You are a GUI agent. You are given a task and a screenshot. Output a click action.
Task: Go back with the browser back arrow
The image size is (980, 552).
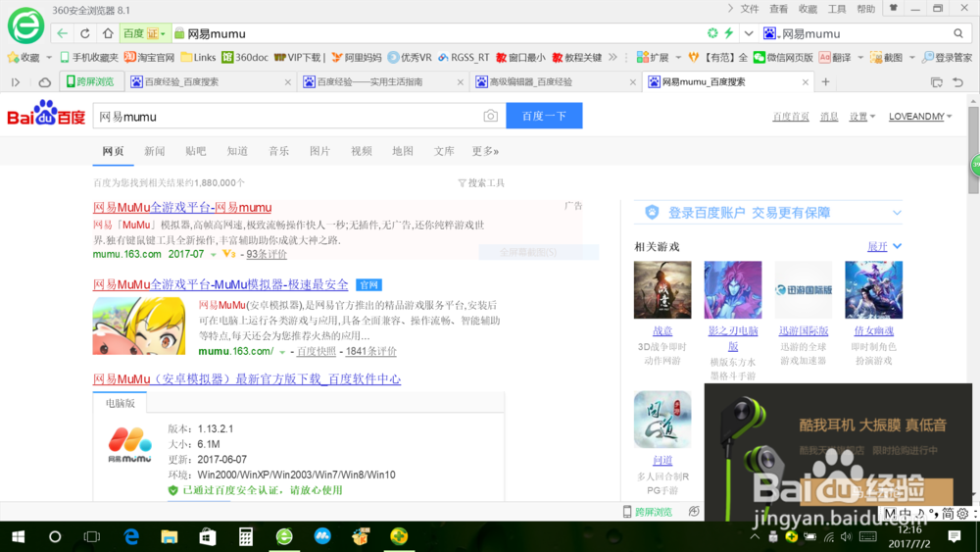[x=62, y=33]
